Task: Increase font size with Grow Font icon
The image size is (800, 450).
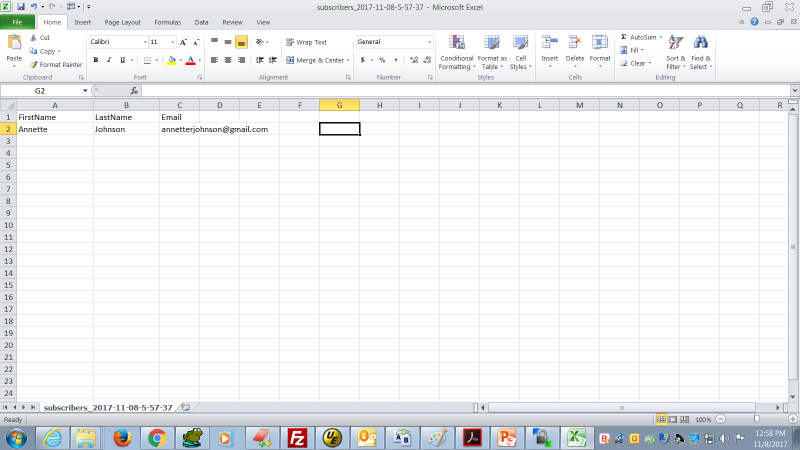Action: pos(183,42)
